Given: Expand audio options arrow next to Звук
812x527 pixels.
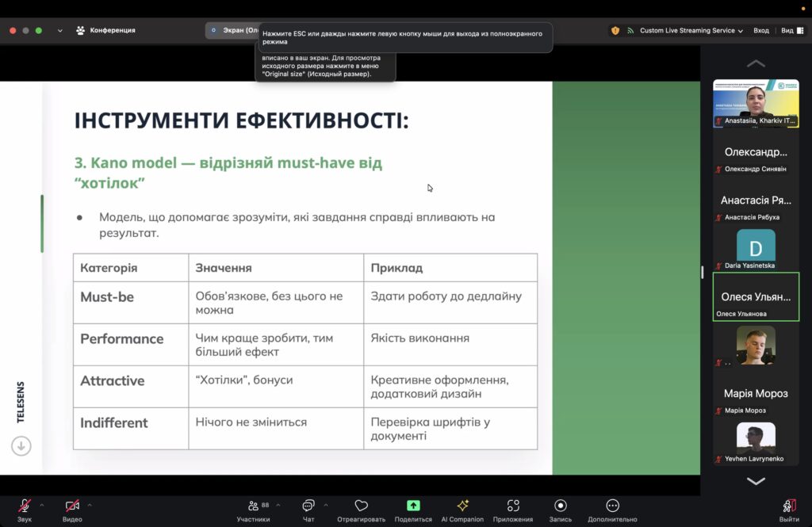Looking at the screenshot, I should [42, 505].
